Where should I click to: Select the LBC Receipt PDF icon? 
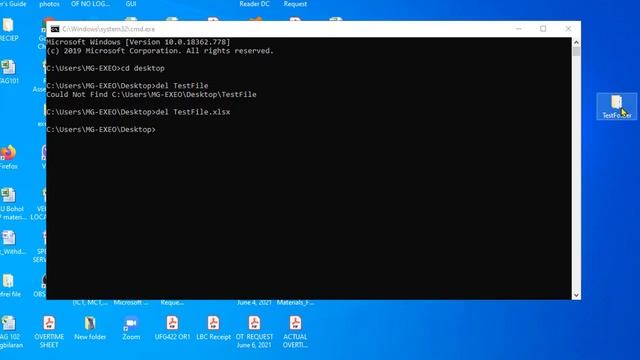[213, 329]
